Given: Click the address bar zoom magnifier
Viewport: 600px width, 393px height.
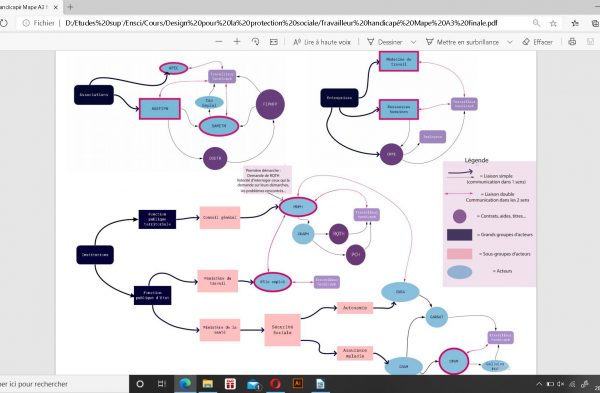Looking at the screenshot, I should [536, 23].
